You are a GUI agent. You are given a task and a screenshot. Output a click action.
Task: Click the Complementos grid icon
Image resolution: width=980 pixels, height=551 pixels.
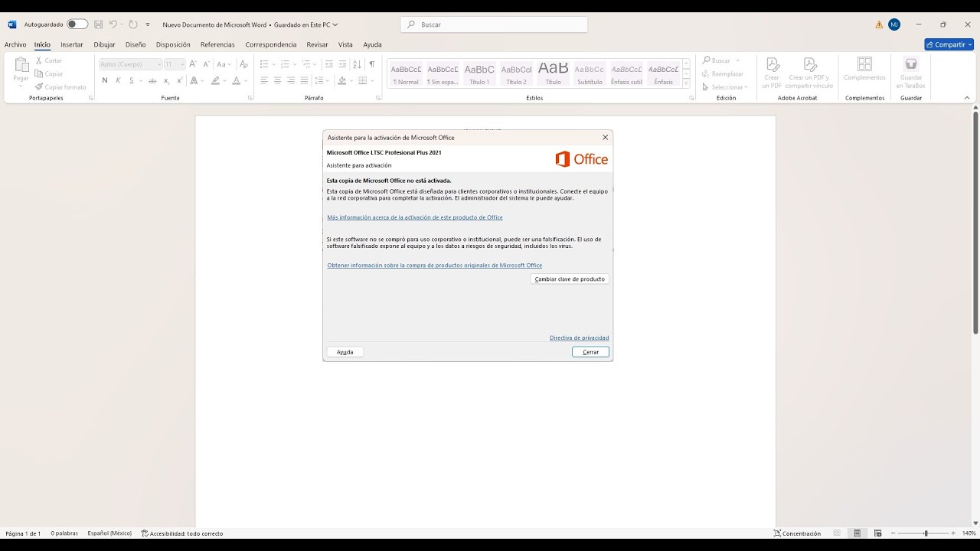click(864, 64)
